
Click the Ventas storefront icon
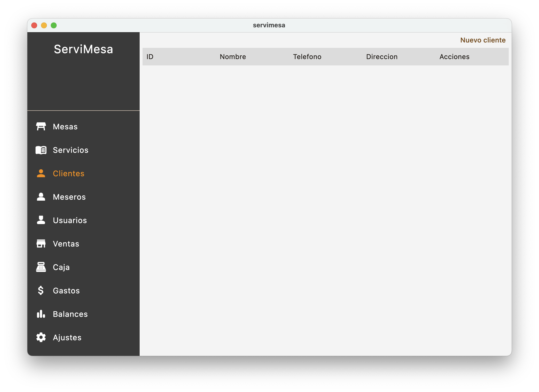click(41, 244)
